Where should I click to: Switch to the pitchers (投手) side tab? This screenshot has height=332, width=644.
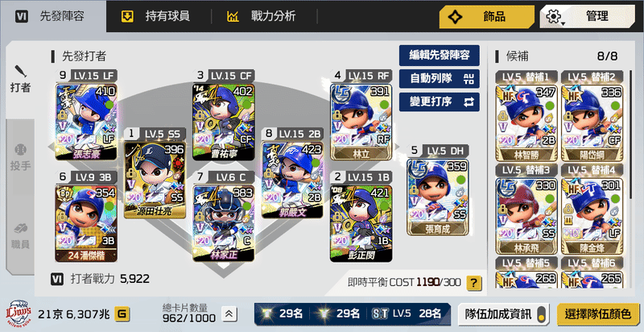20,158
